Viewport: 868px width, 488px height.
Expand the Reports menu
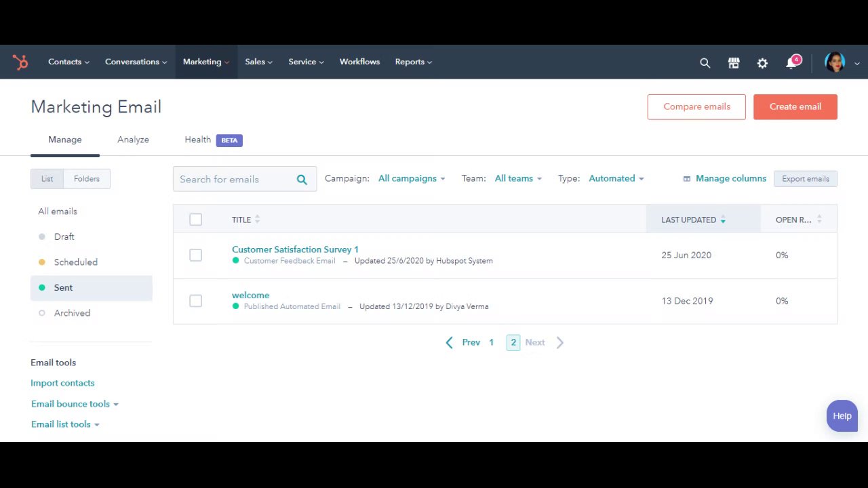click(x=413, y=62)
